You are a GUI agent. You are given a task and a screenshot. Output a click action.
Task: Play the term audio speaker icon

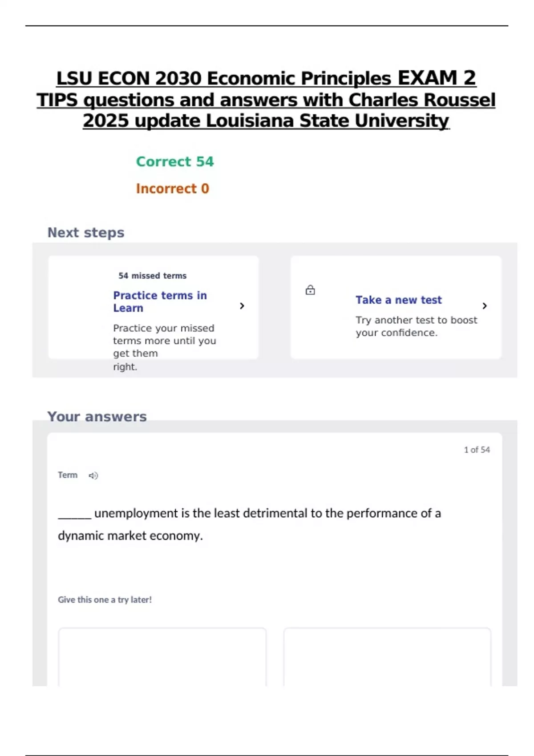93,476
